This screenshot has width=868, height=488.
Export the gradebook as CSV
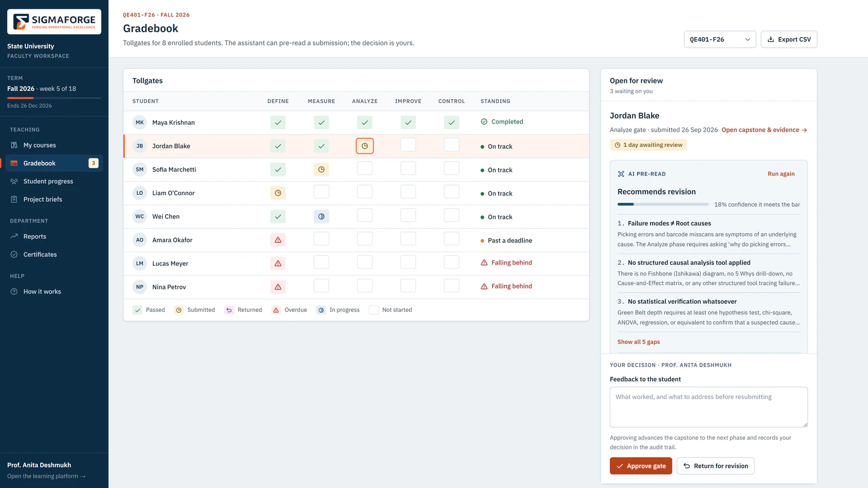(x=789, y=40)
